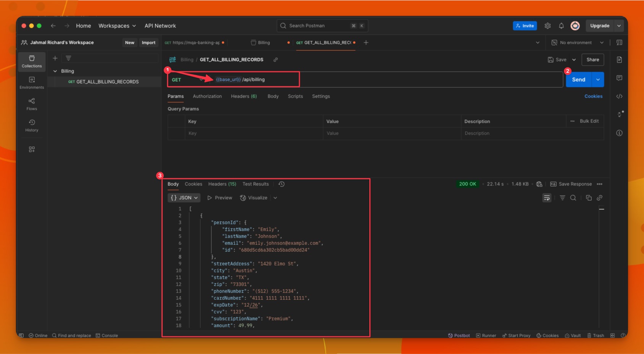Switch to the Authorization tab
This screenshot has width=644, height=354.
(207, 96)
